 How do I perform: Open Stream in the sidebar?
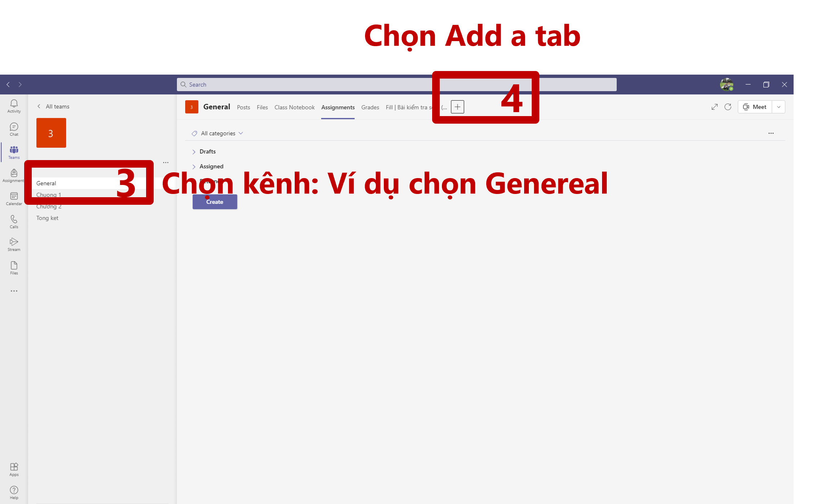[14, 244]
